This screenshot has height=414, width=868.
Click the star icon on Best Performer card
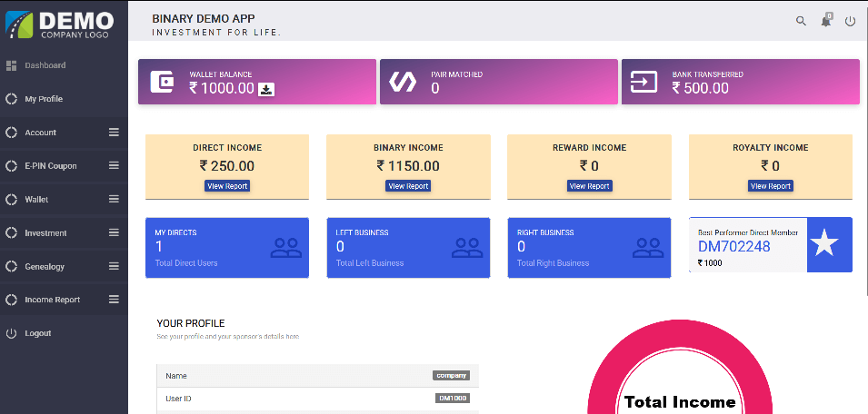pos(824,243)
